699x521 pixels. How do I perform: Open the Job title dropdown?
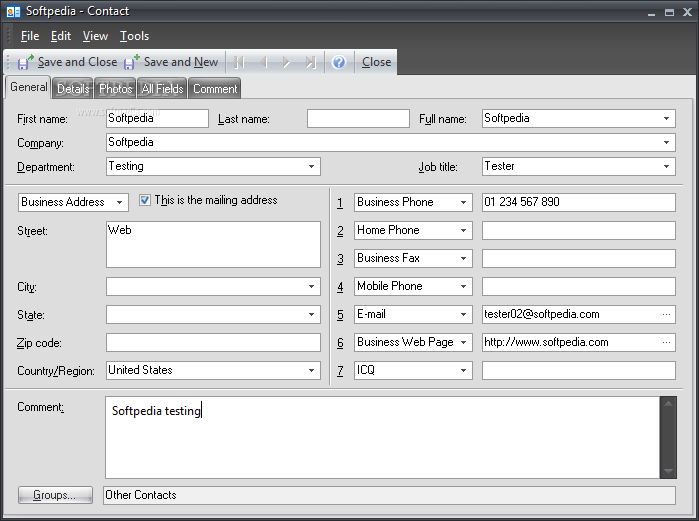click(x=666, y=167)
